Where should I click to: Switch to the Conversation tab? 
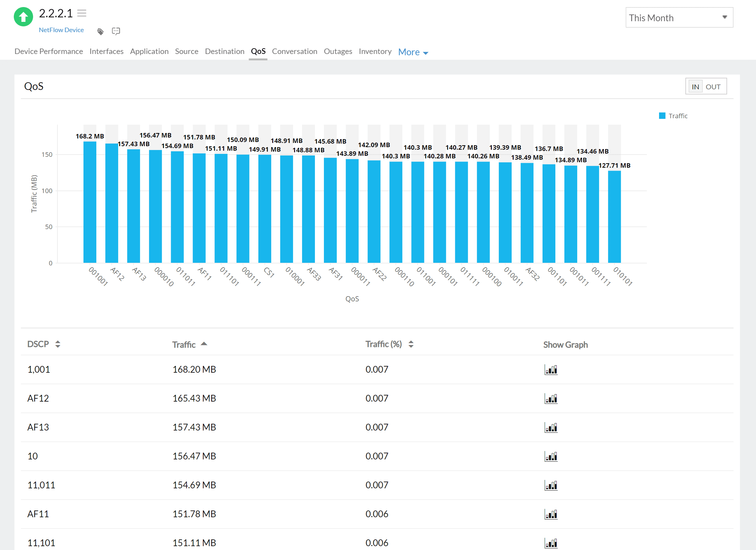[295, 51]
